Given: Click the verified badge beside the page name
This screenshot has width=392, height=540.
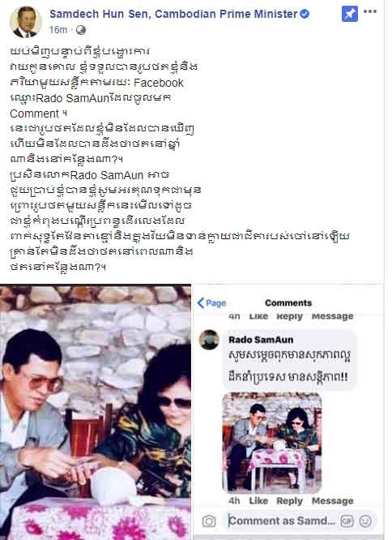Looking at the screenshot, I should coord(305,14).
